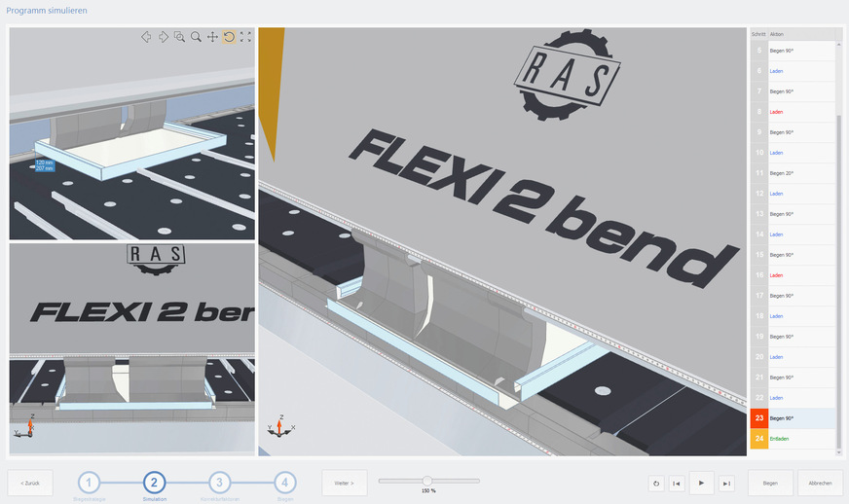849x504 pixels.
Task: Restart the simulation with the loop button
Action: (654, 483)
